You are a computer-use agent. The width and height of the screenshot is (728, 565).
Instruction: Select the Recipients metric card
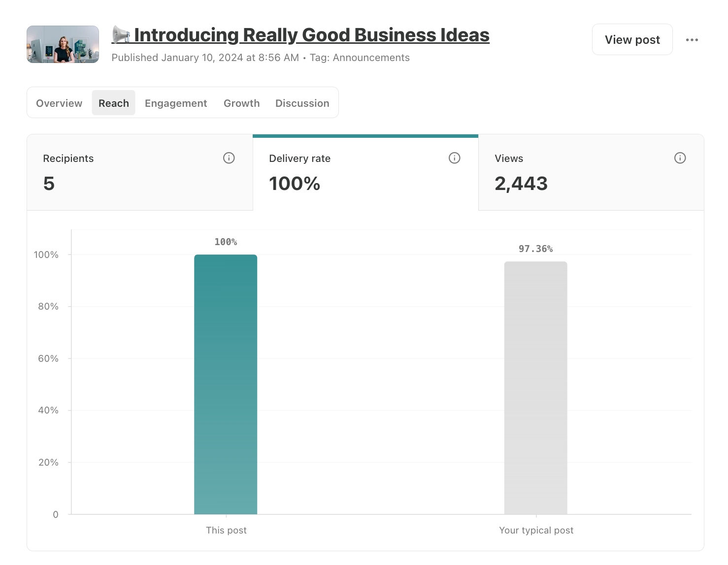pyautogui.click(x=140, y=172)
